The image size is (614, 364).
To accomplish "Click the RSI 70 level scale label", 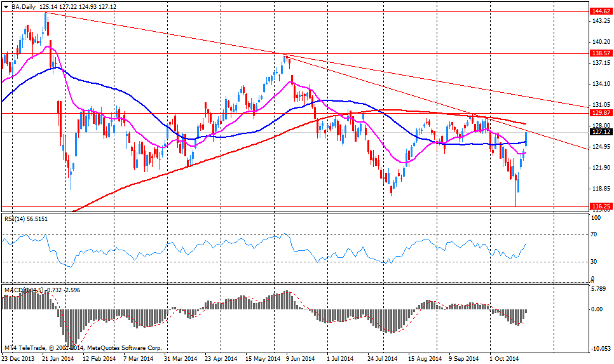I will [x=596, y=235].
